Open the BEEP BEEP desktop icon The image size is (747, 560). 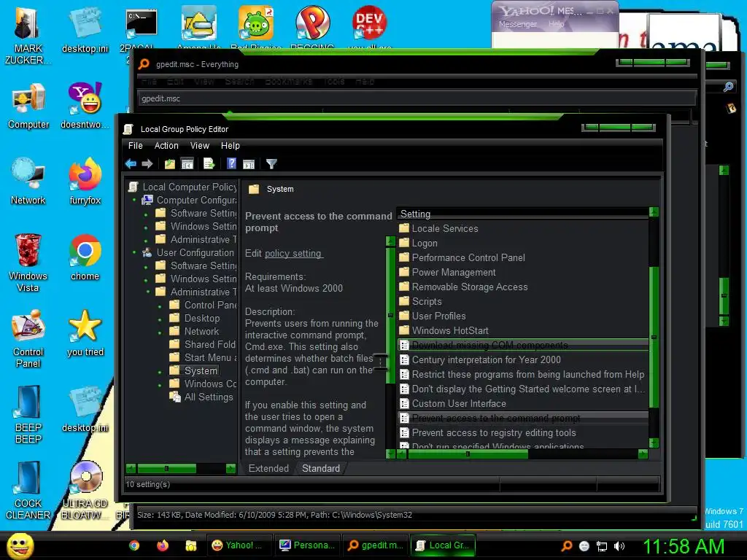coord(28,415)
